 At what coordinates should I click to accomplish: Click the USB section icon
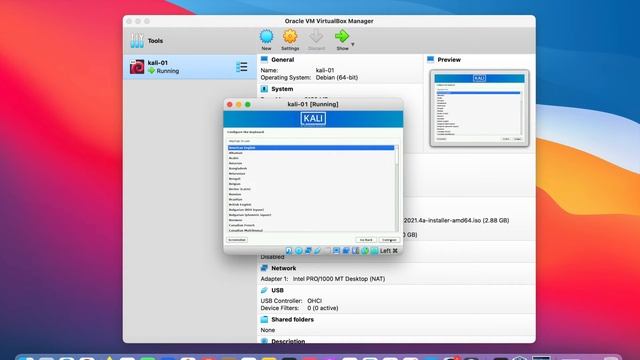(264, 290)
